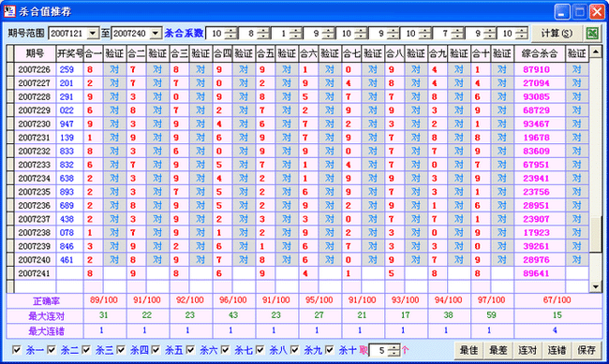Click the winning number 078
Viewport: 609px width, 364px height.
pos(67,232)
